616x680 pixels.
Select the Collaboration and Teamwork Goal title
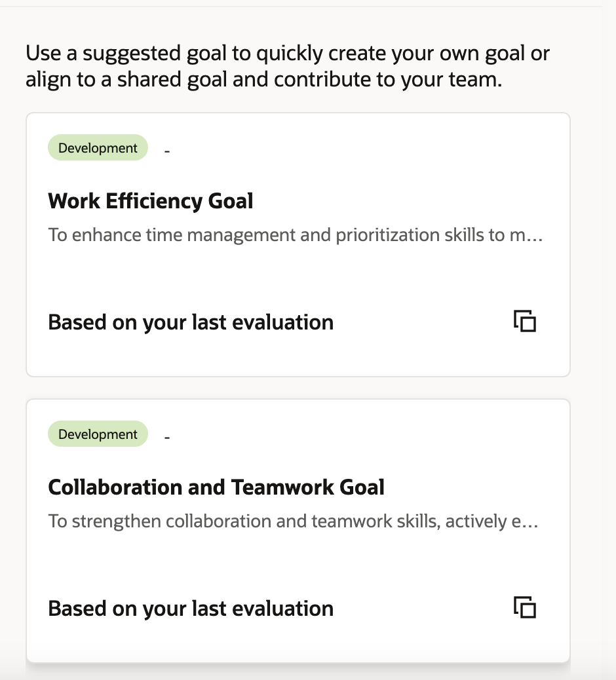point(216,487)
